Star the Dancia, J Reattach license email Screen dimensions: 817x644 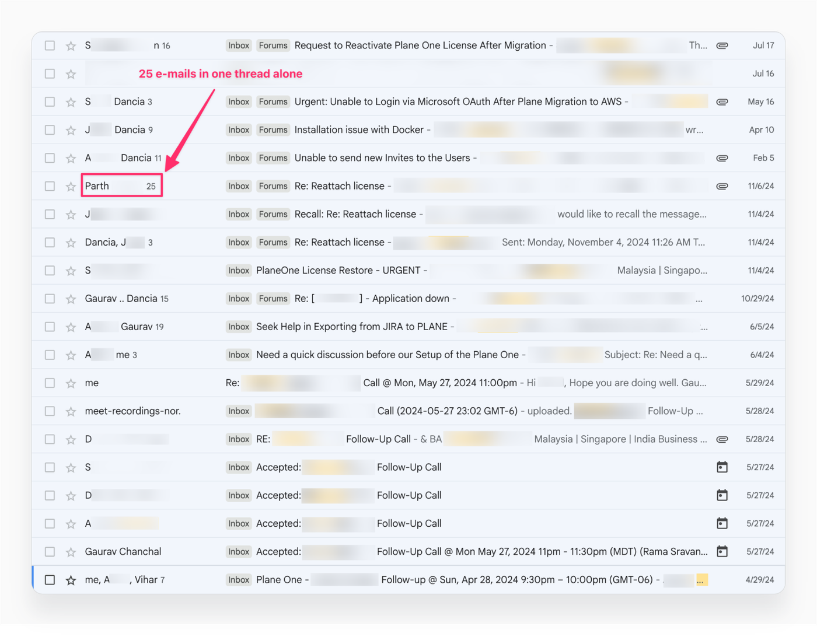(71, 243)
